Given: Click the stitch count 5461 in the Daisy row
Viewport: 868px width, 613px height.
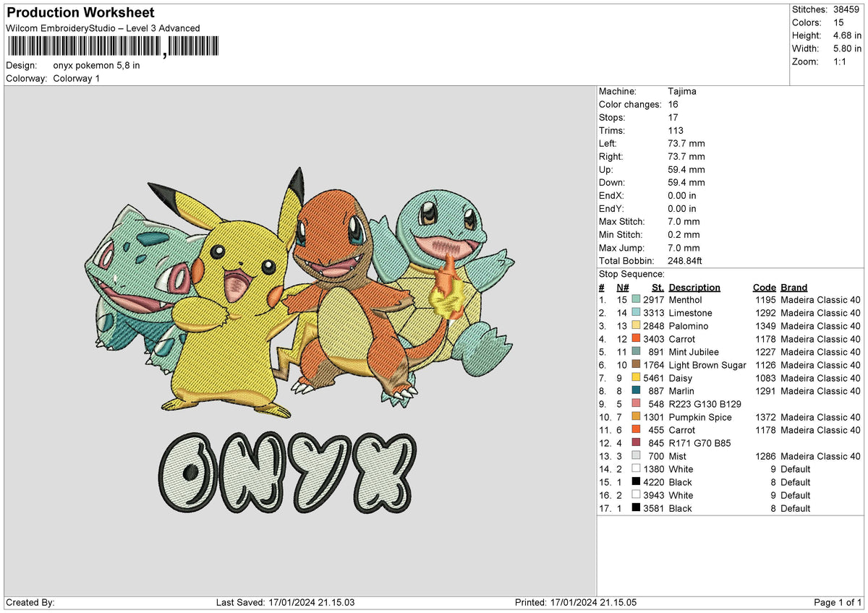Looking at the screenshot, I should point(653,377).
